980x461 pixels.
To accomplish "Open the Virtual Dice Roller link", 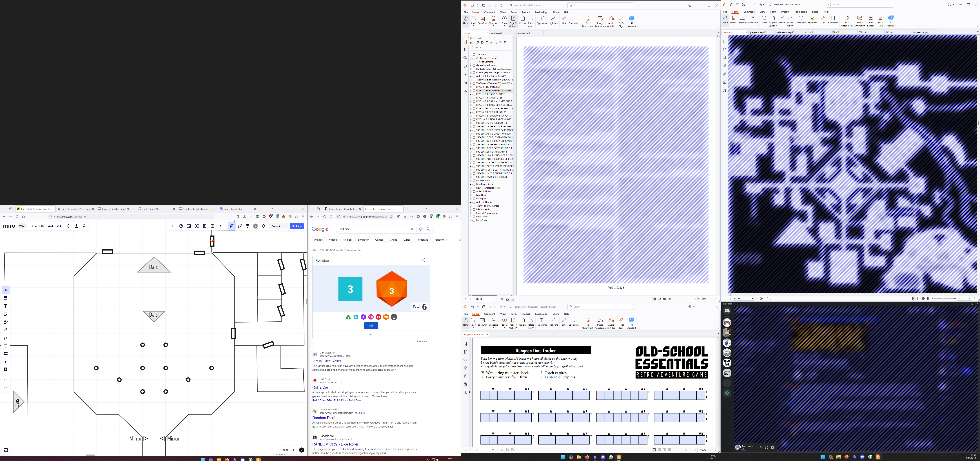I will click(326, 361).
